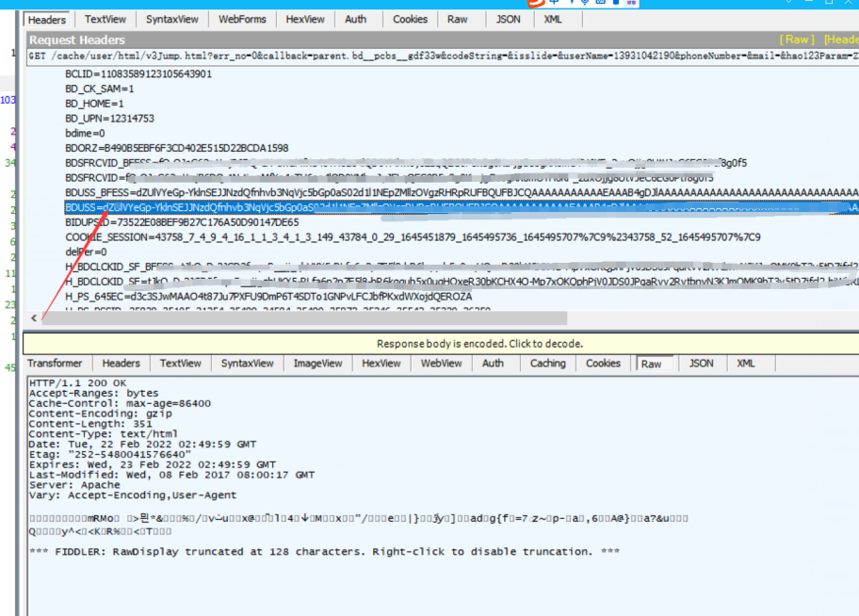Screen dimensions: 859x616
Task: Open request HexView tab
Action: click(x=305, y=19)
